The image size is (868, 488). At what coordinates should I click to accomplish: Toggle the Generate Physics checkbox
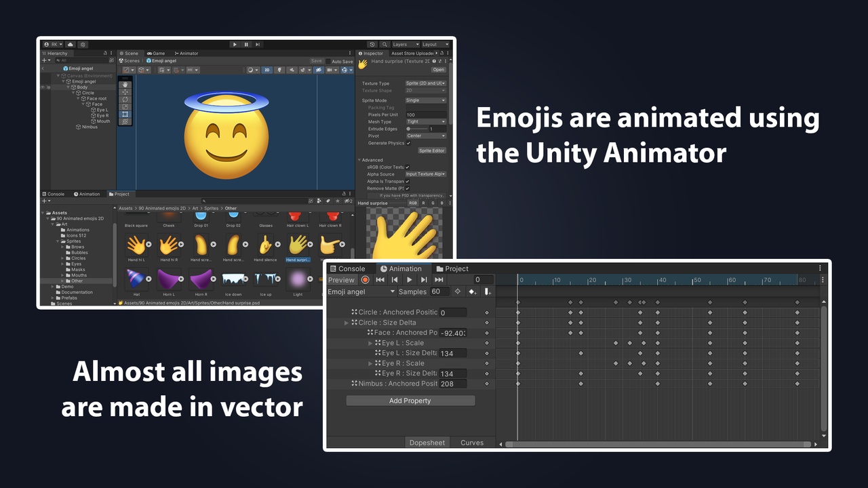point(408,143)
